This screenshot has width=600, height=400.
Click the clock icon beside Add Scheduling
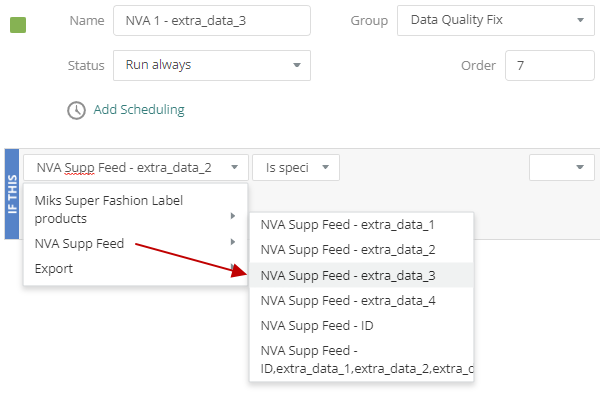coord(76,111)
